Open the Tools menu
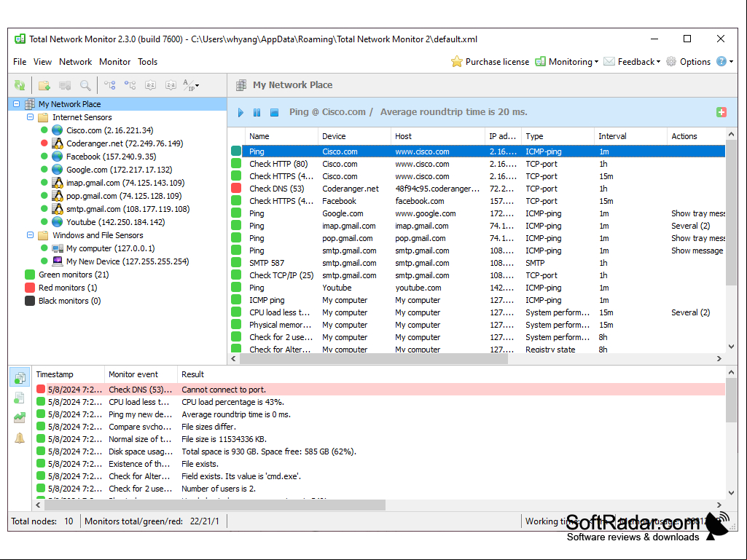The width and height of the screenshot is (747, 560). (x=148, y=62)
